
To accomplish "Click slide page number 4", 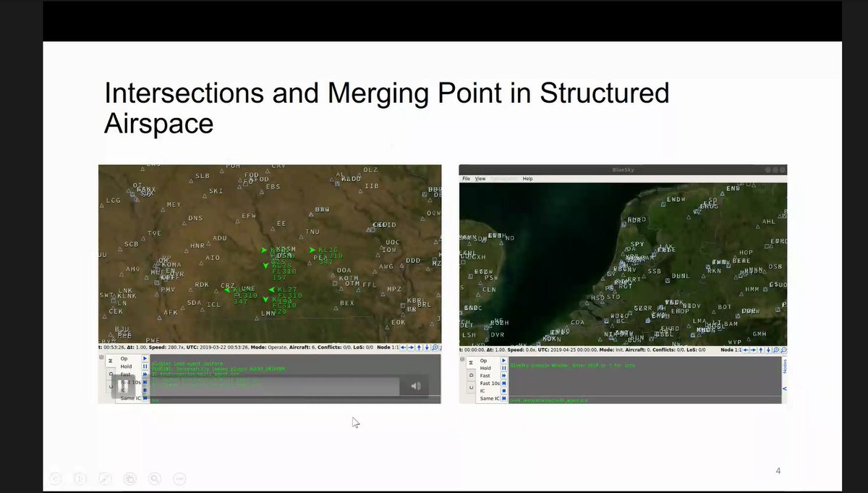I will (x=778, y=471).
